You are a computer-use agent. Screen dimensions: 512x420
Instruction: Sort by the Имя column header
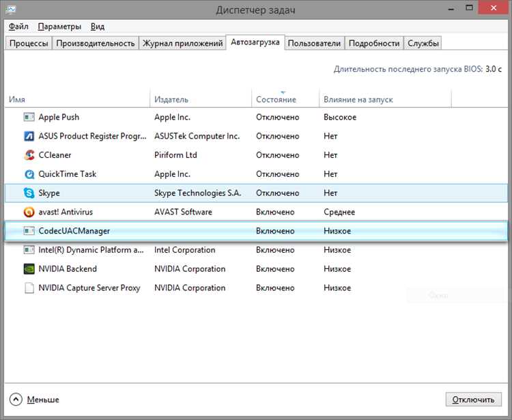coord(77,99)
